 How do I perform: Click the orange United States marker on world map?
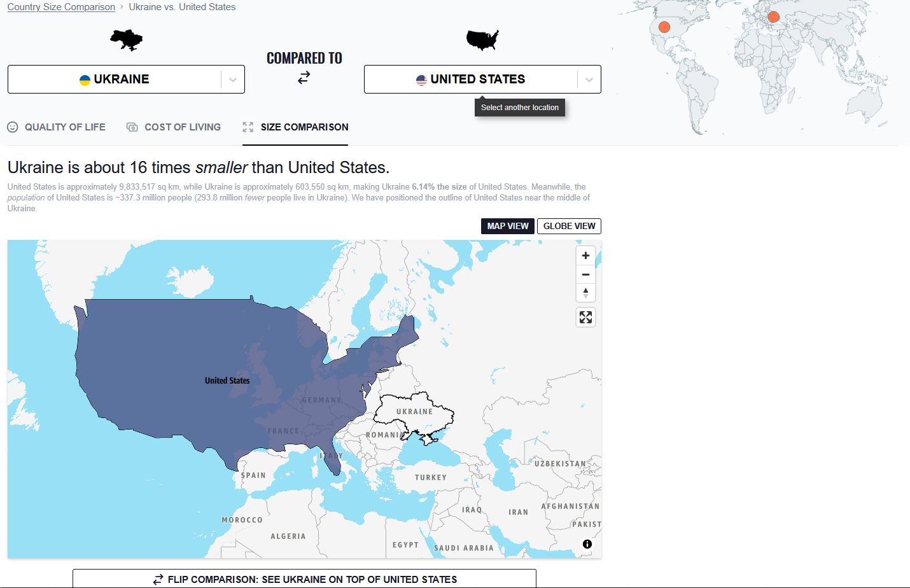tap(664, 27)
